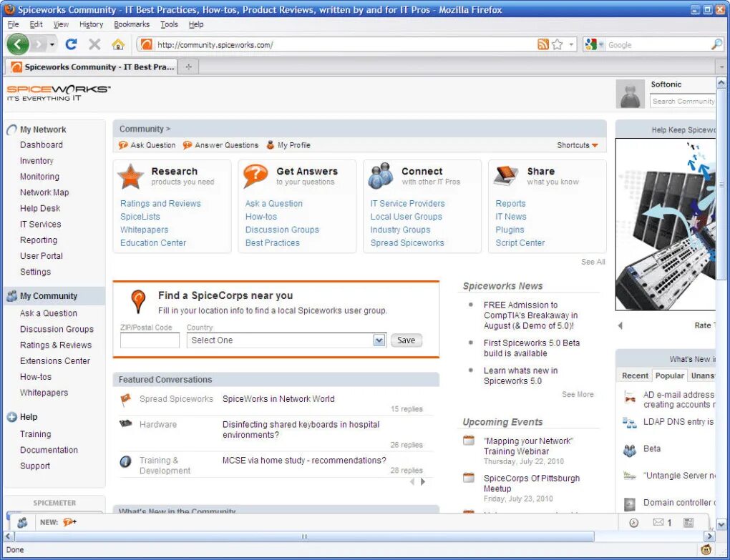
Task: Click the search magnifier icon in Google box
Action: pyautogui.click(x=716, y=44)
